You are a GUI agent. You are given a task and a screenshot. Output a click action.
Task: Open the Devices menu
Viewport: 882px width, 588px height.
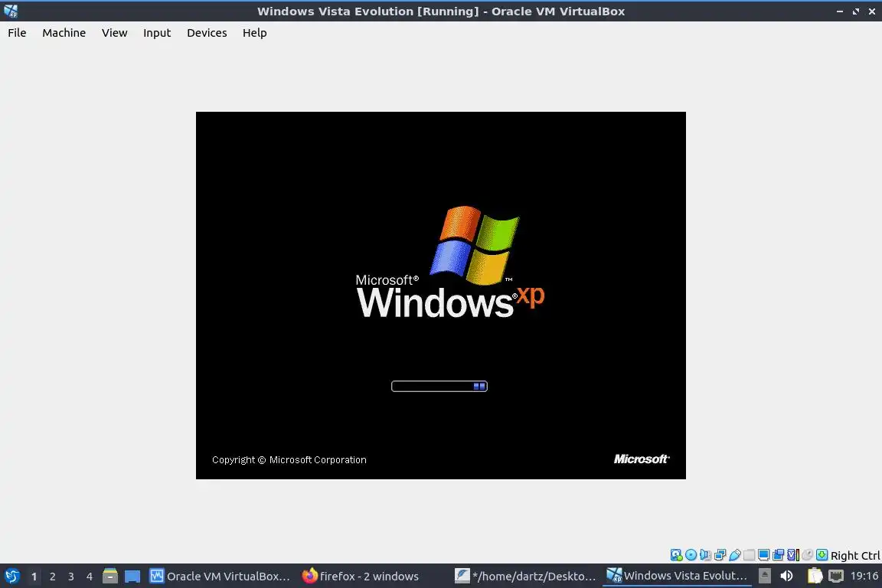(x=207, y=33)
